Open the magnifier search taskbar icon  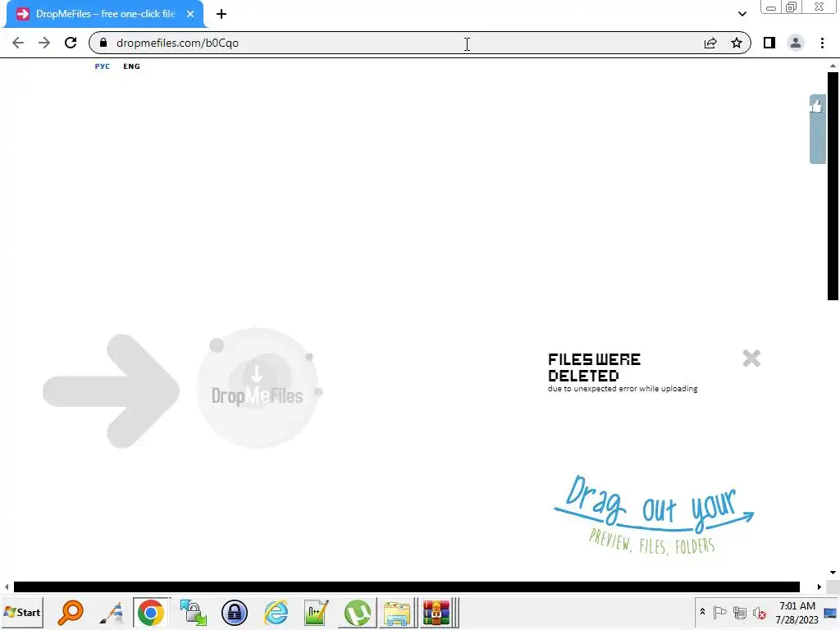71,613
